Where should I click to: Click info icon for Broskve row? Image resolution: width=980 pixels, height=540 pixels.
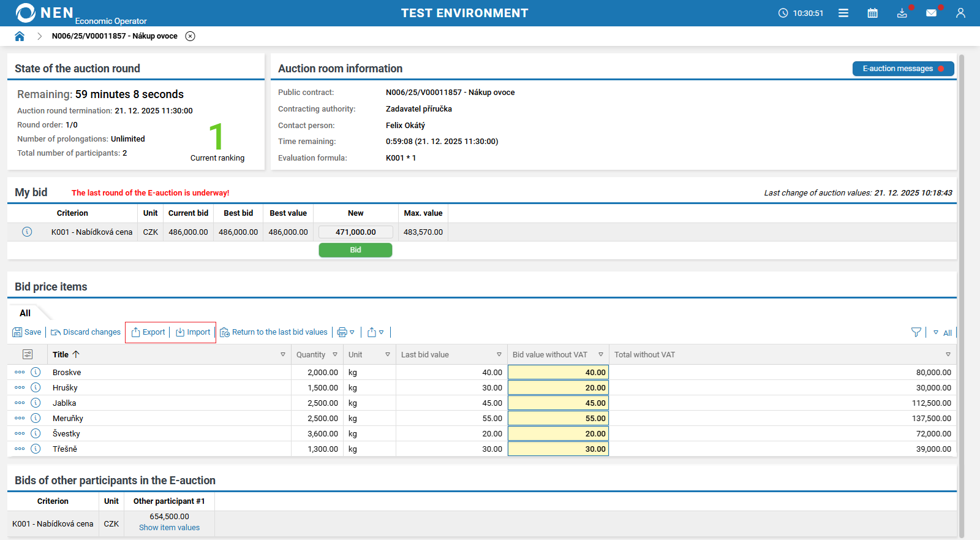(36, 372)
